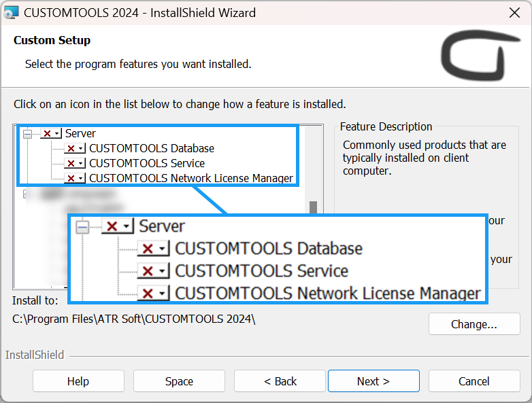Select the CUSTOMTOOLS Network License Manager row label
532x403 pixels.
[x=191, y=178]
